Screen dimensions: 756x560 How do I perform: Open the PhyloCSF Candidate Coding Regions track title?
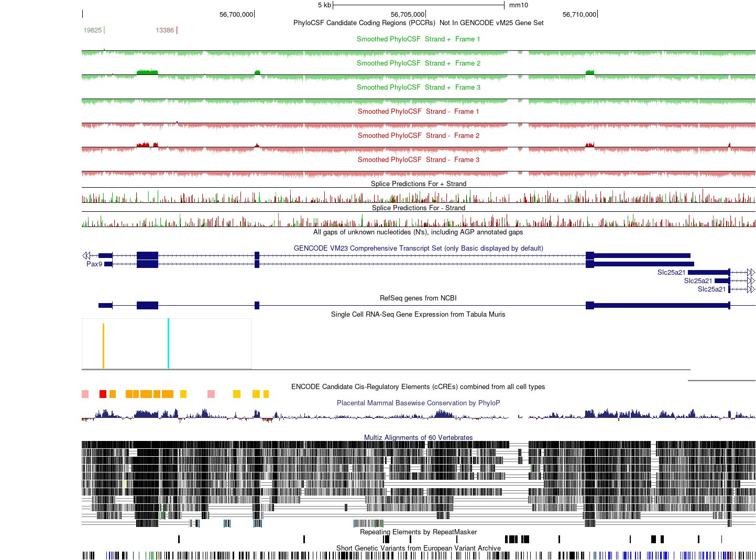tap(418, 23)
